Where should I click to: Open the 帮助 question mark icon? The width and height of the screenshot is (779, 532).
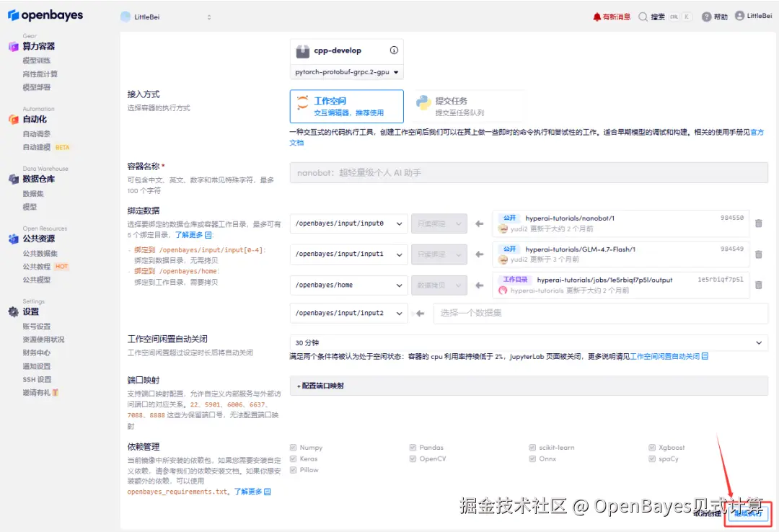coord(706,17)
